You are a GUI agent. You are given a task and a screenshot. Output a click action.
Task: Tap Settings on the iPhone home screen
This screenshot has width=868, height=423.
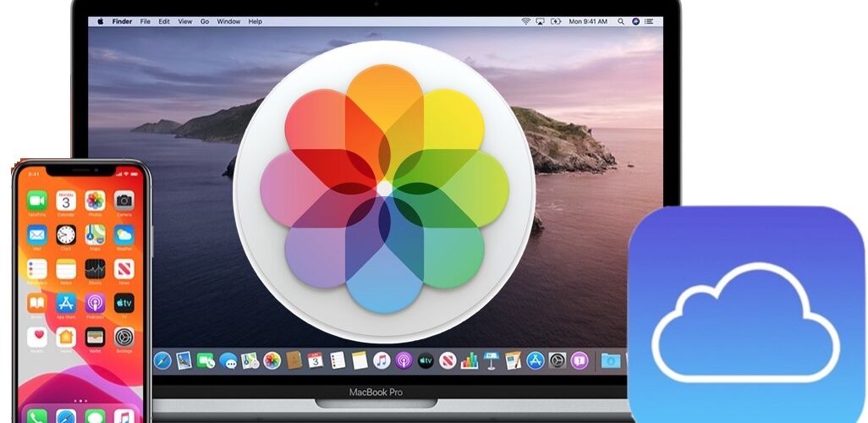point(124,337)
